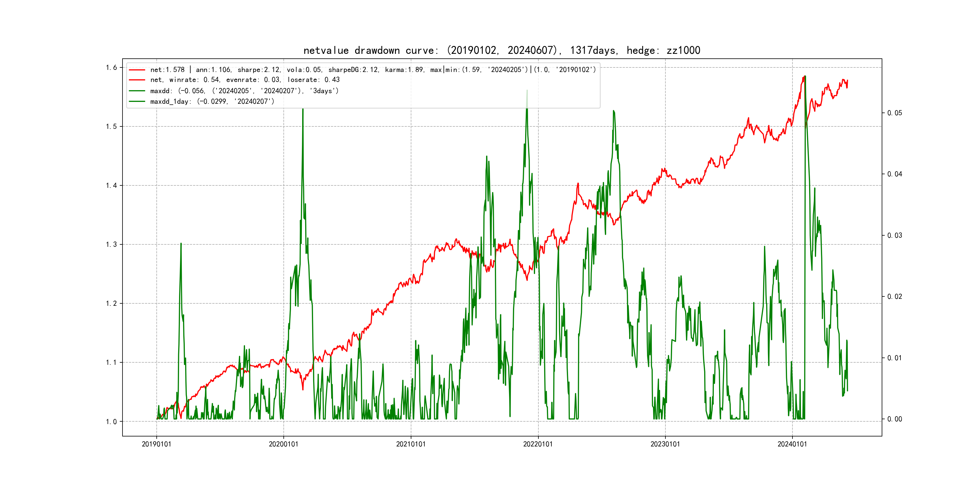Click the 20210101 x-axis date label
980x490 pixels.
[411, 444]
